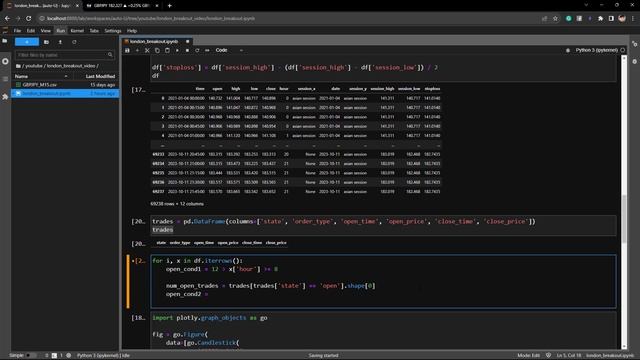
Task: Click Ln 5, Col 18 cursor position
Action: [569, 356]
